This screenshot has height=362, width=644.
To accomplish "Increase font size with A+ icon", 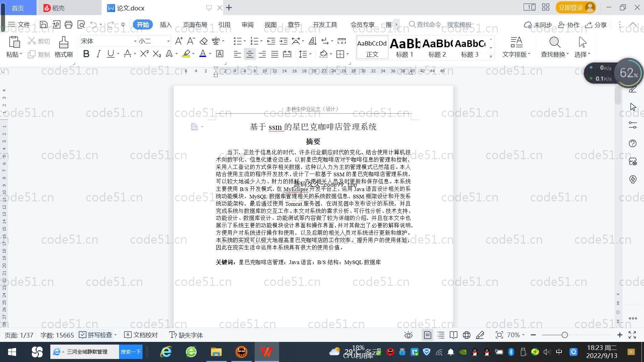I will tap(179, 41).
